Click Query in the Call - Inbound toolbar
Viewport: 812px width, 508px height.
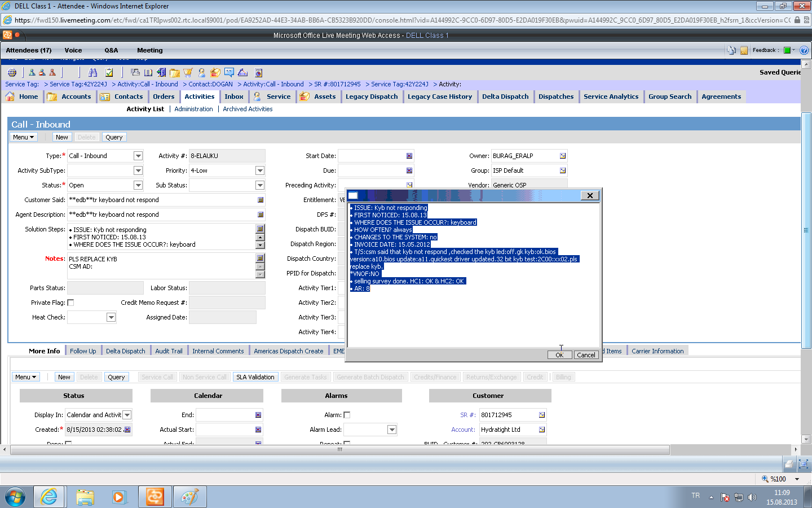pyautogui.click(x=114, y=137)
